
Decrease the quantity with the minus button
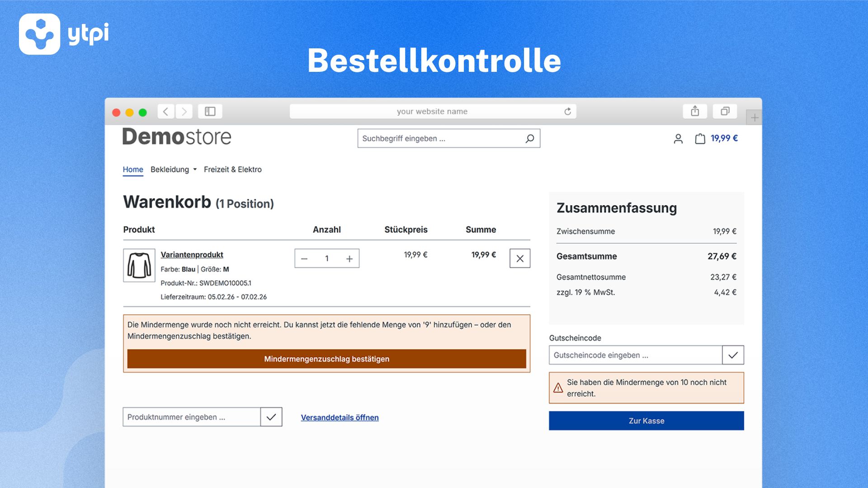(x=304, y=259)
